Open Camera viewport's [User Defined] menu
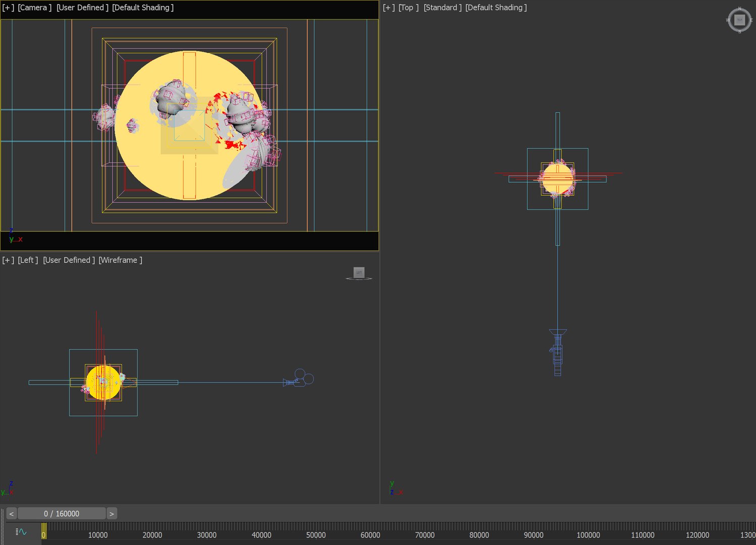Viewport: 756px width, 545px height. (82, 8)
